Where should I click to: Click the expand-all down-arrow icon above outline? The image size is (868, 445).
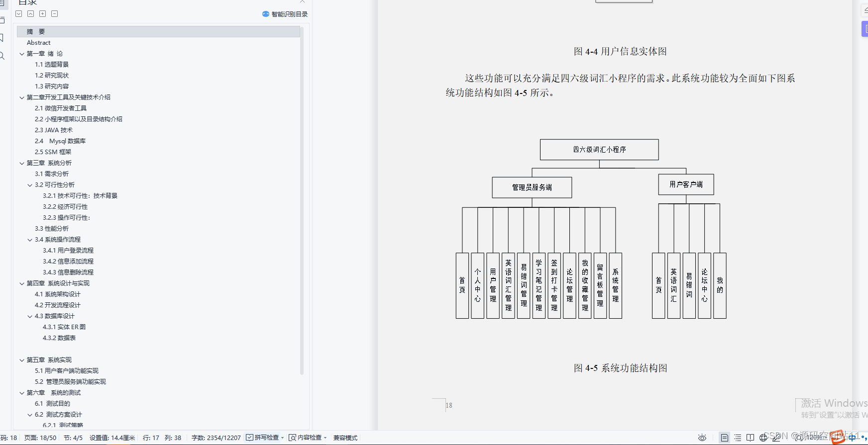(x=19, y=14)
